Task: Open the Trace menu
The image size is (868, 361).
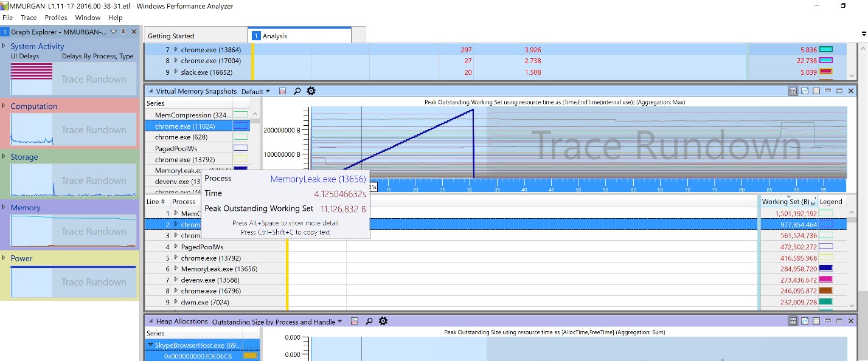Action: [x=29, y=18]
